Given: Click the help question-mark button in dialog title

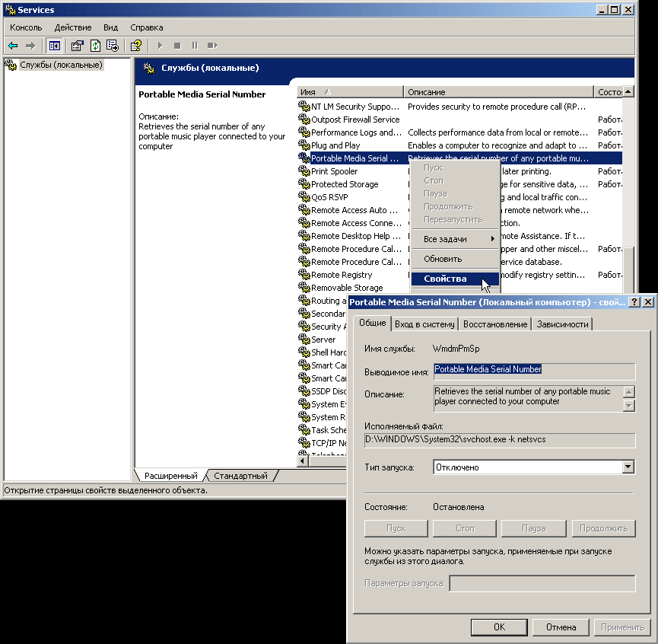Looking at the screenshot, I should (634, 302).
